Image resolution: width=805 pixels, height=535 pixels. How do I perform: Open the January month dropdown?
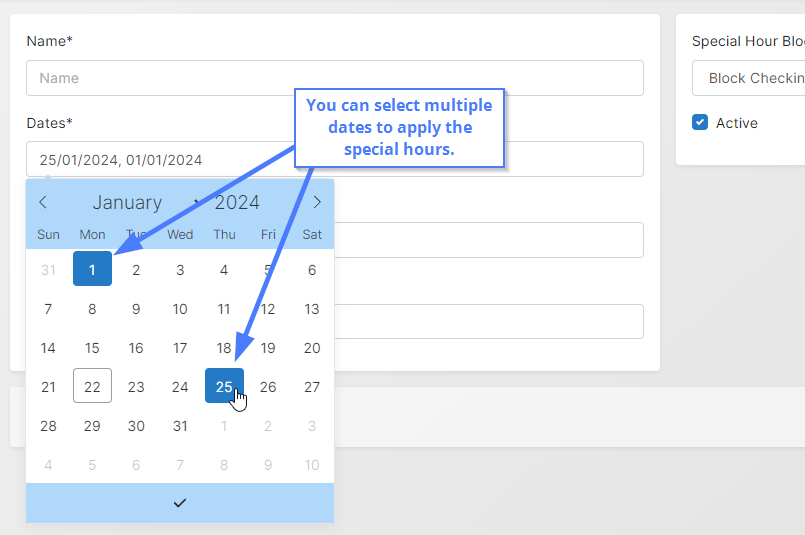coord(127,203)
